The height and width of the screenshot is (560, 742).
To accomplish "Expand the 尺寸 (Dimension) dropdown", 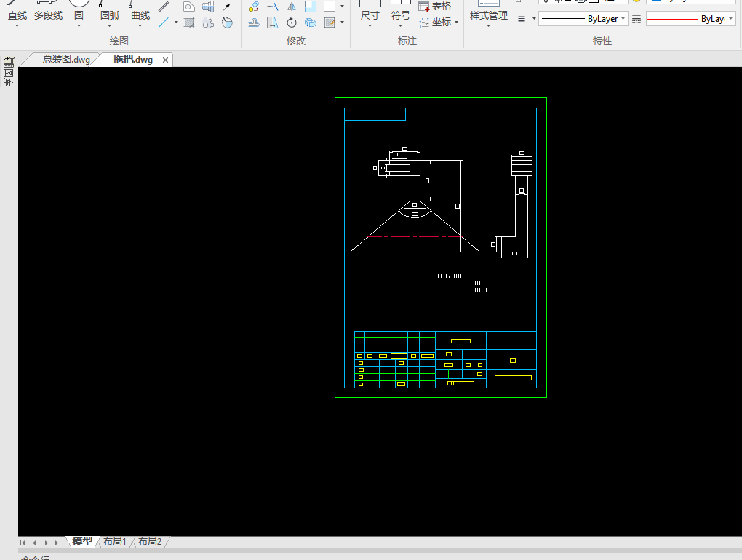I will pyautogui.click(x=370, y=27).
